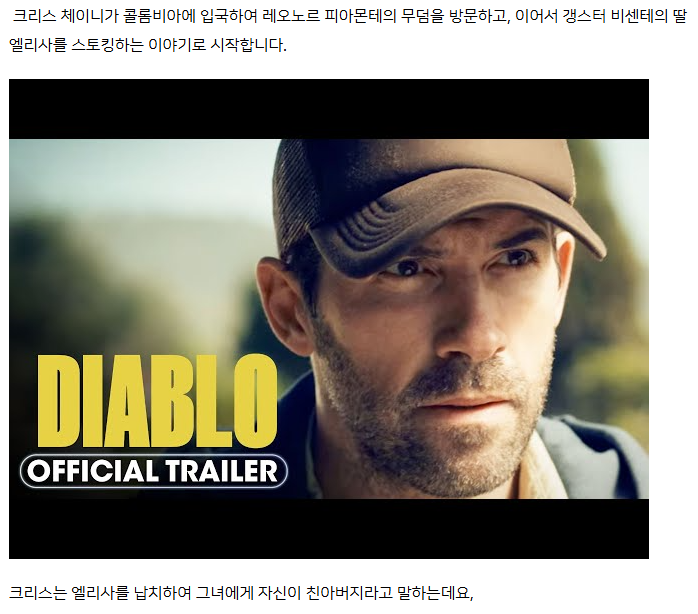Click the yellow DIABLO title text
The width and height of the screenshot is (698, 614).
(x=158, y=401)
